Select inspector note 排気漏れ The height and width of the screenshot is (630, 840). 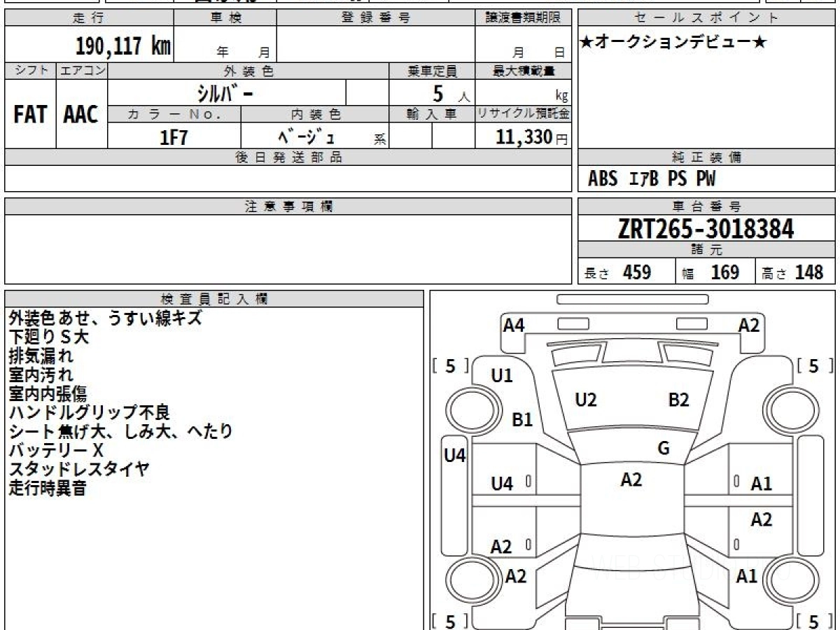[x=41, y=356]
